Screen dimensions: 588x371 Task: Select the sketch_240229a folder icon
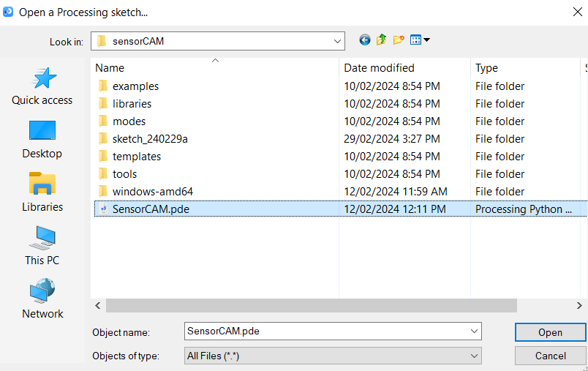coord(102,139)
